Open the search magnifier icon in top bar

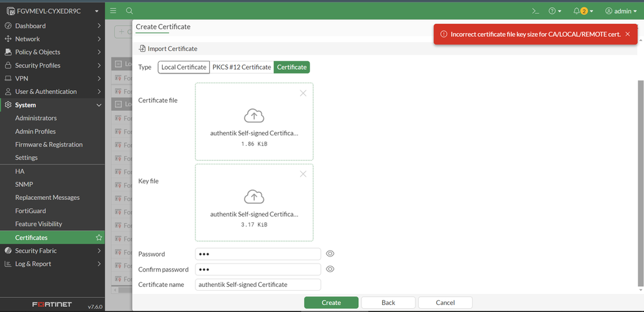click(x=129, y=11)
